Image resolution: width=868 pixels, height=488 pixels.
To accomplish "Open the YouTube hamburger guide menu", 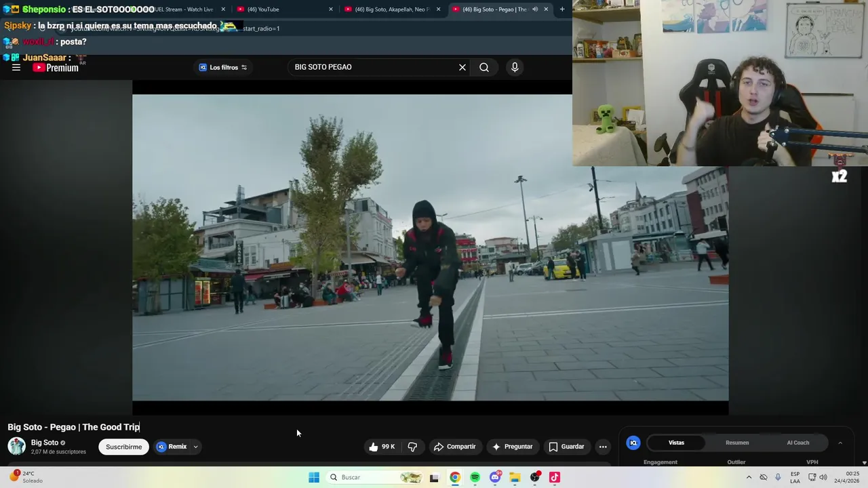I will (16, 67).
